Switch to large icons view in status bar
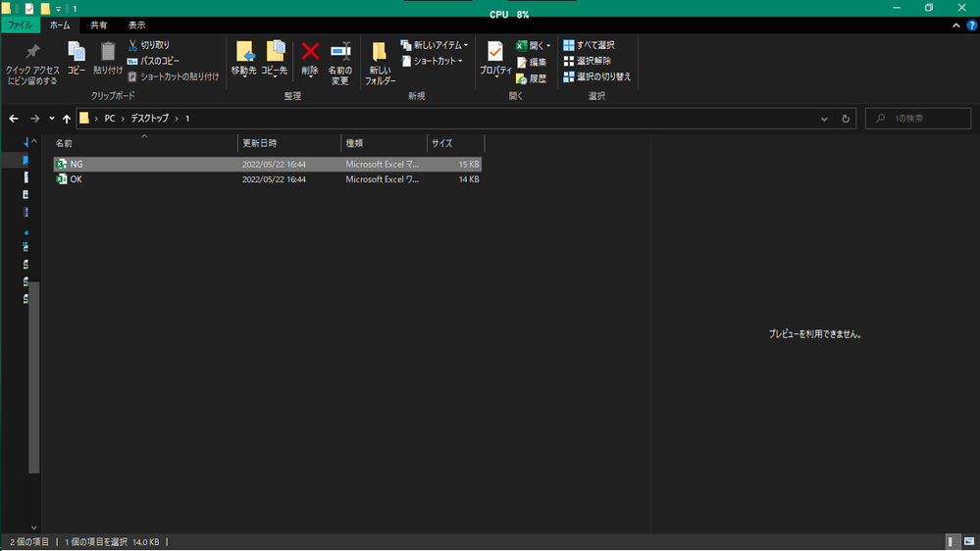Image resolution: width=980 pixels, height=551 pixels. pos(969,541)
